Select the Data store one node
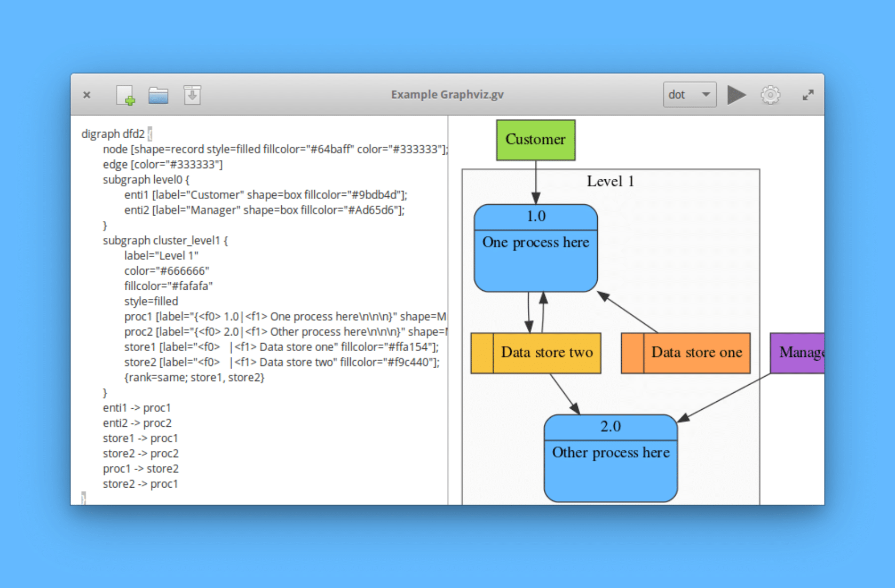895x588 pixels. [x=686, y=353]
